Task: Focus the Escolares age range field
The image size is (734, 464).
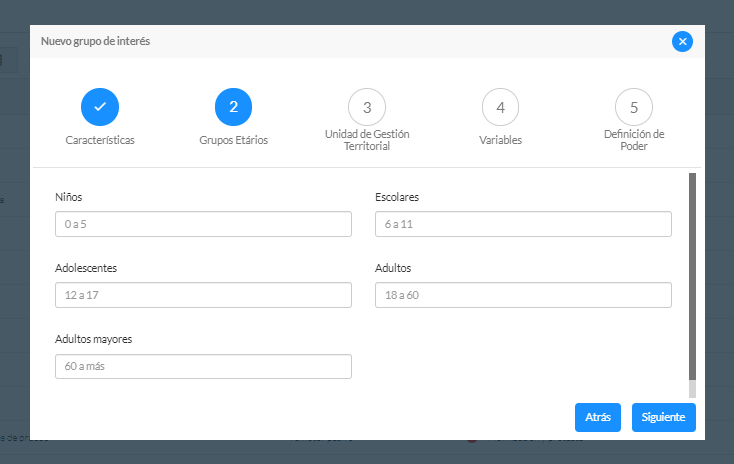Action: [523, 224]
